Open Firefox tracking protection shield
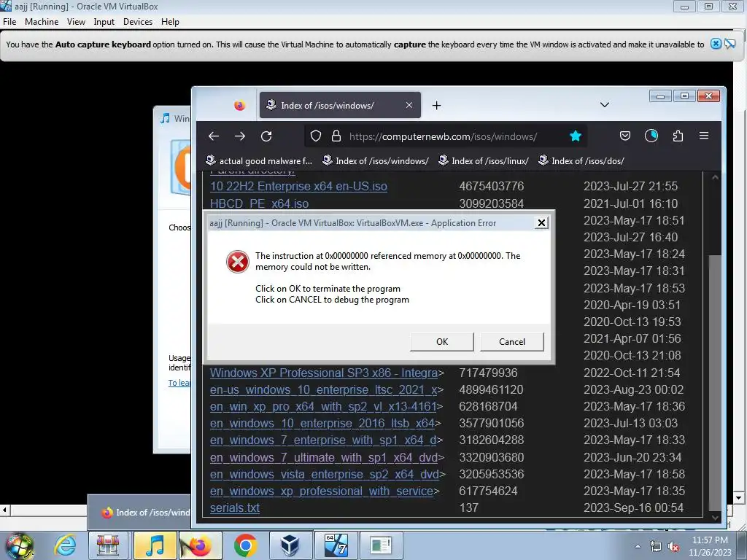Screen dimensions: 747x560 [x=315, y=136]
